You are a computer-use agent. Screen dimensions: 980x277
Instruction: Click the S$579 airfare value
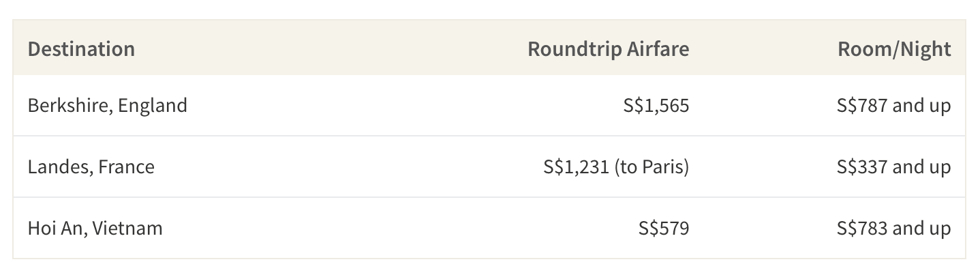tap(664, 228)
